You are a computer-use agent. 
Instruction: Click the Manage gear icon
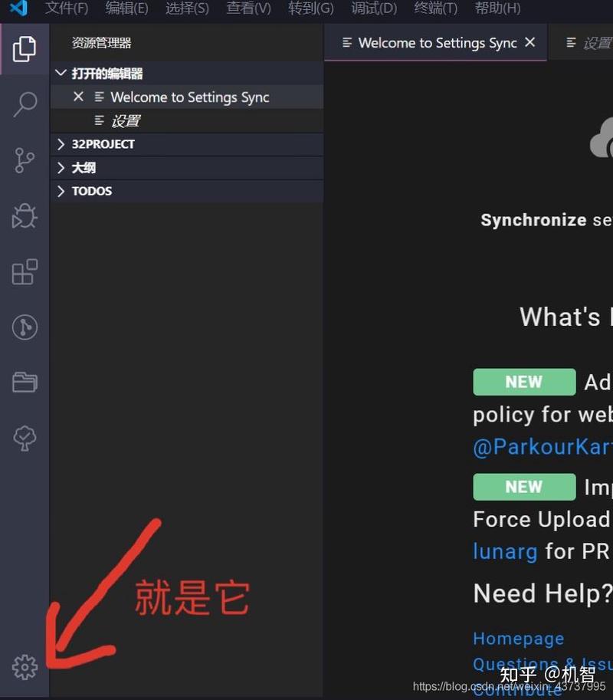click(25, 667)
